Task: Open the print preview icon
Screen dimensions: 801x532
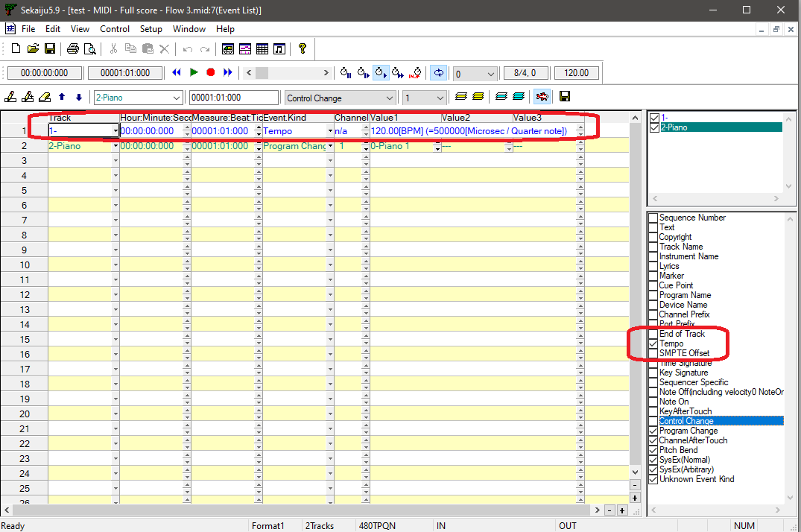Action: [x=90, y=48]
